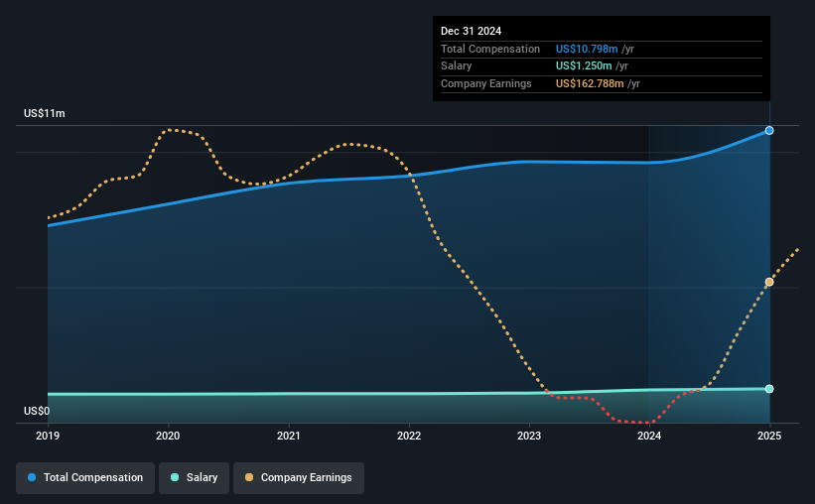Click the US$11m y-axis label

pyautogui.click(x=45, y=113)
